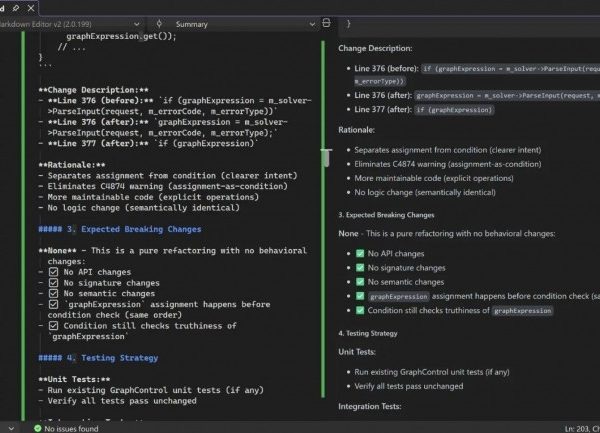The image size is (600, 433).
Task: Click source line Eliminates C4874 warning
Action: coord(163,186)
